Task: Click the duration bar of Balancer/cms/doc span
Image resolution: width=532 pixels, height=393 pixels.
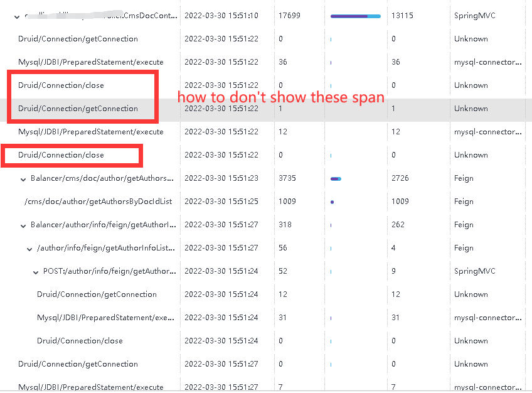Action: pyautogui.click(x=336, y=179)
